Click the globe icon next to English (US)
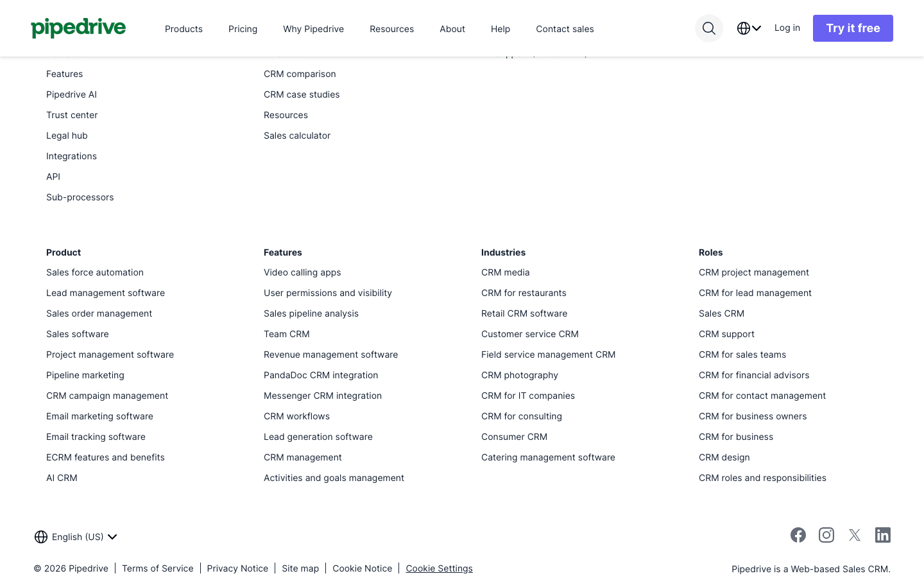Screen dimensions: 924x578 pos(41,536)
